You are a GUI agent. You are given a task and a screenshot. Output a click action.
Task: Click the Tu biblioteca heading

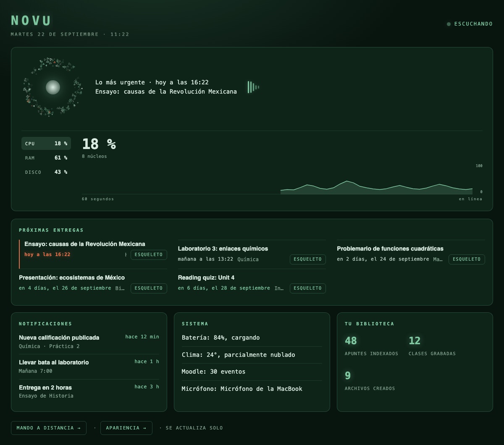coord(370,324)
